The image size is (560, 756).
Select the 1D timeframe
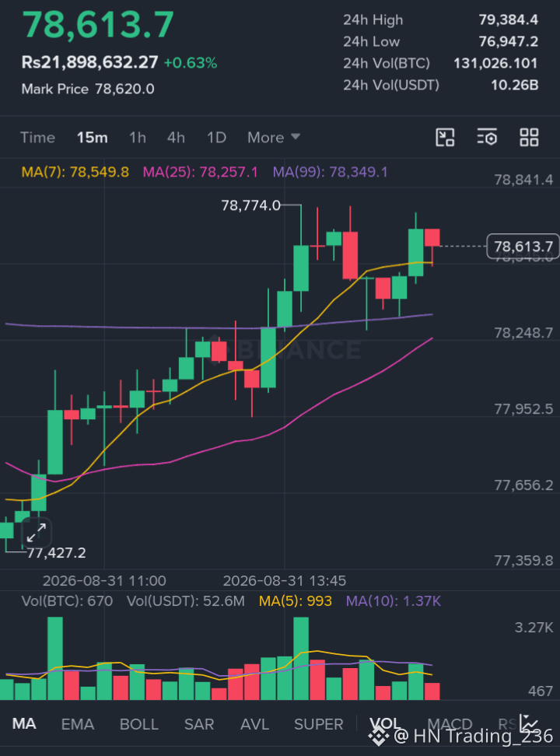tap(216, 138)
